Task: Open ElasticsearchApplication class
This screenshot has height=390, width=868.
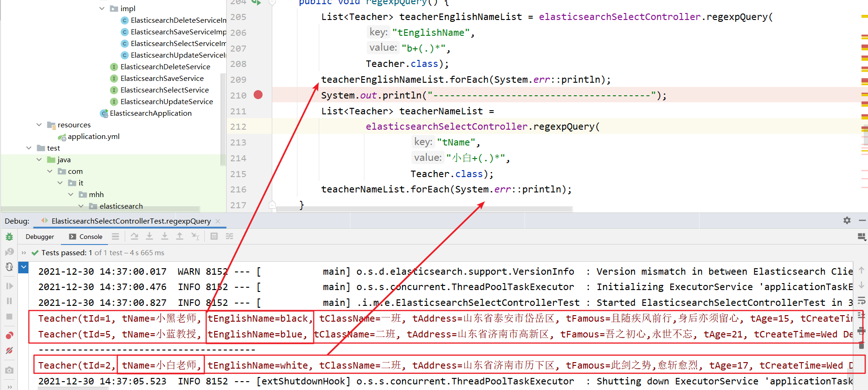Action: [146, 113]
